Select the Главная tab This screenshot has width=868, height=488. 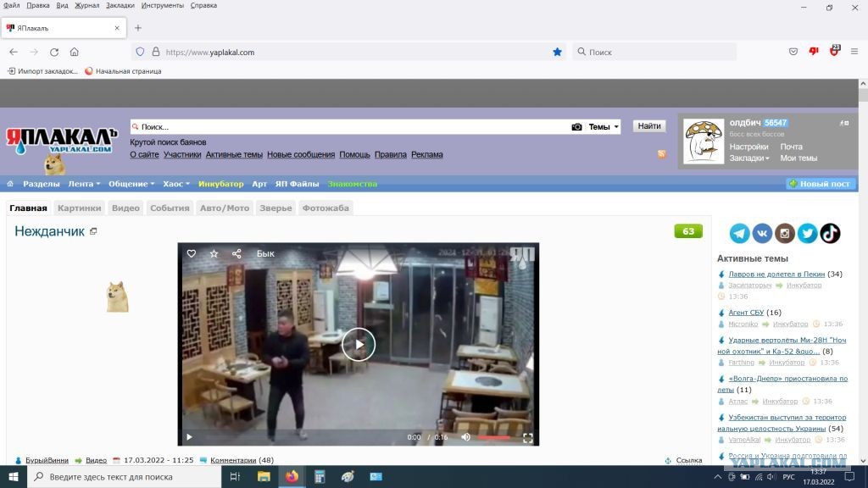(28, 208)
